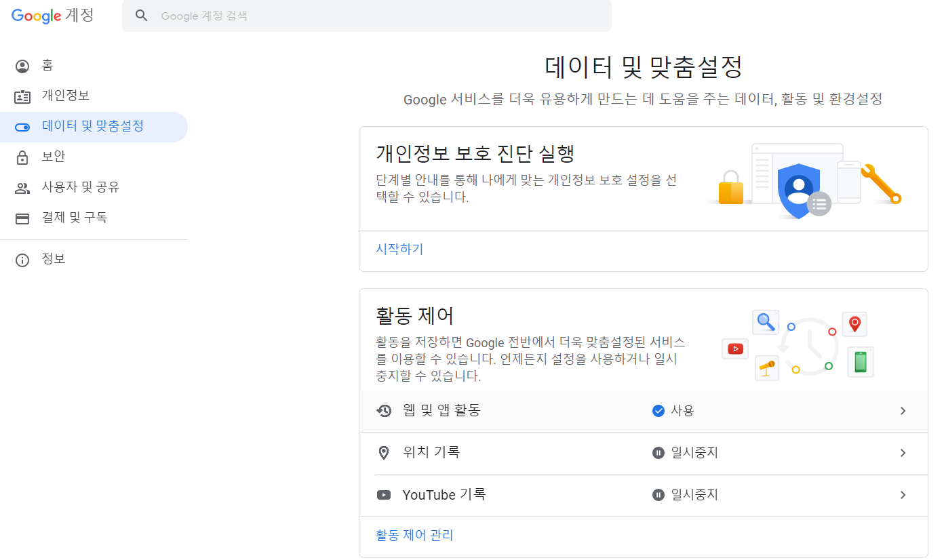Click the 정보 info circle icon
The width and height of the screenshot is (944, 560).
(22, 260)
